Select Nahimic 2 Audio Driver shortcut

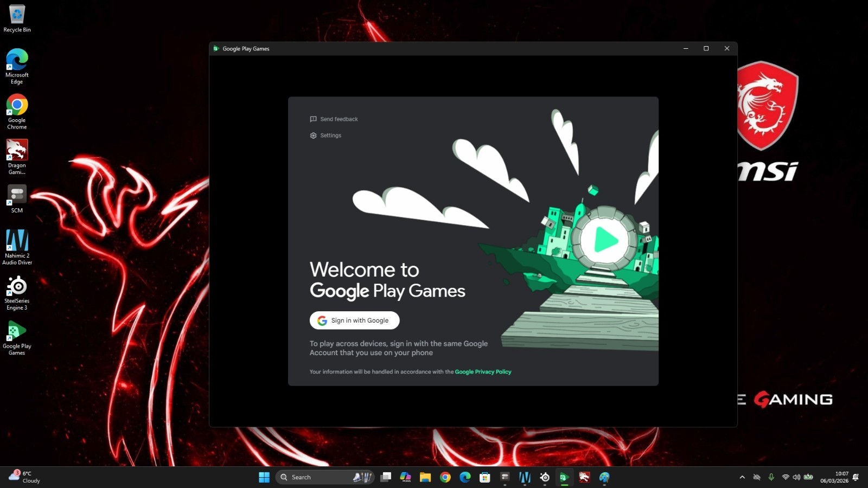tap(17, 247)
